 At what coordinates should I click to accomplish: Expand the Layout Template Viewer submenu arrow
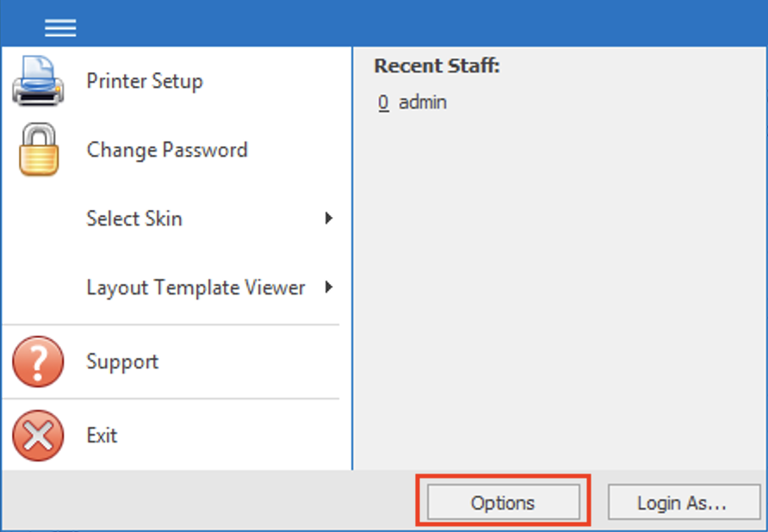click(x=330, y=288)
